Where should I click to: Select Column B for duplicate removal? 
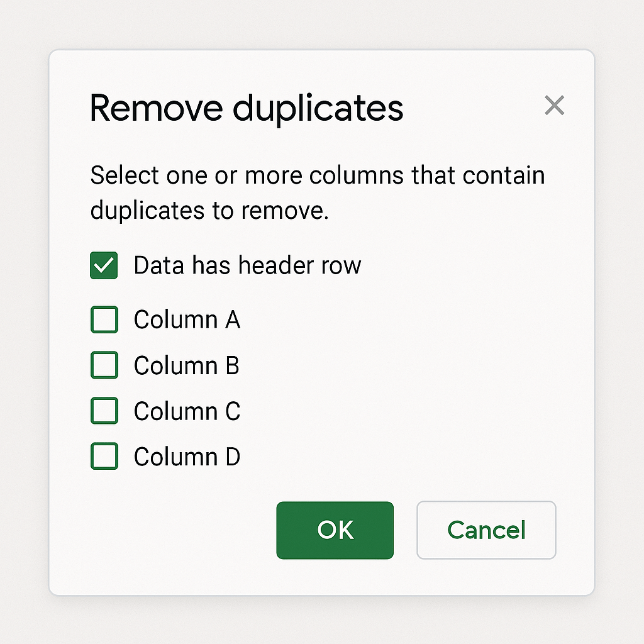pyautogui.click(x=104, y=365)
